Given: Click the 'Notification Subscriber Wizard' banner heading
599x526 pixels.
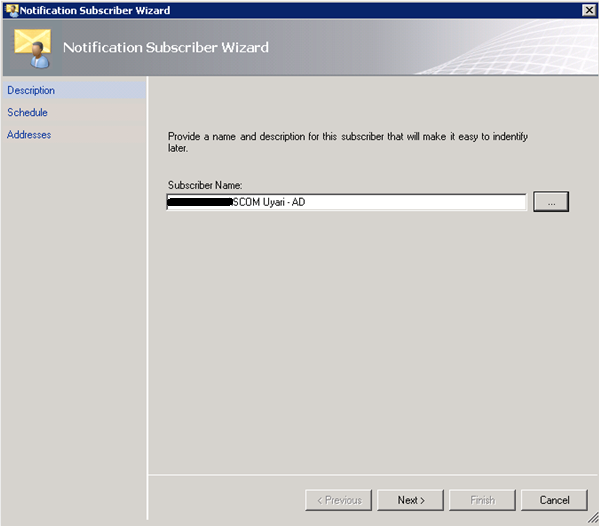Looking at the screenshot, I should (166, 47).
